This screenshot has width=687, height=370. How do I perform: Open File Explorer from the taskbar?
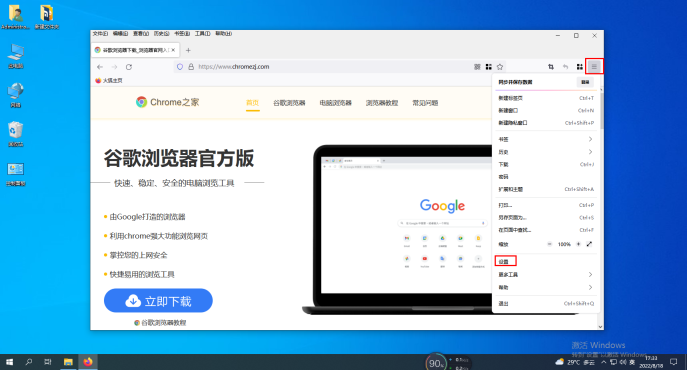click(x=68, y=362)
